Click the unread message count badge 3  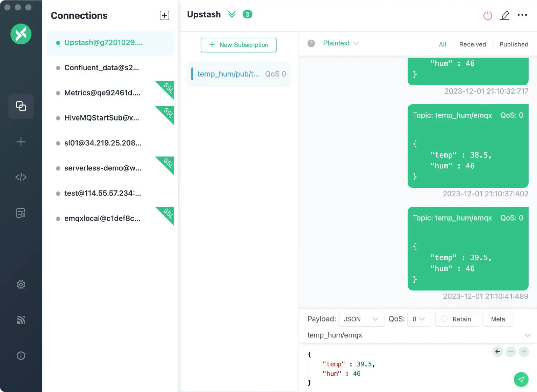point(248,14)
